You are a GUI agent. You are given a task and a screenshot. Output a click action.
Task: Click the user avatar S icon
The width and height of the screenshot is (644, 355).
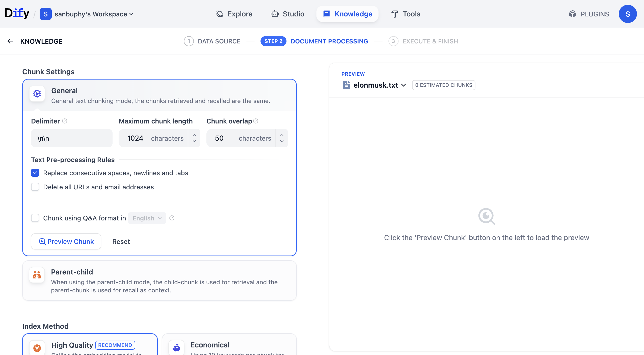point(628,14)
